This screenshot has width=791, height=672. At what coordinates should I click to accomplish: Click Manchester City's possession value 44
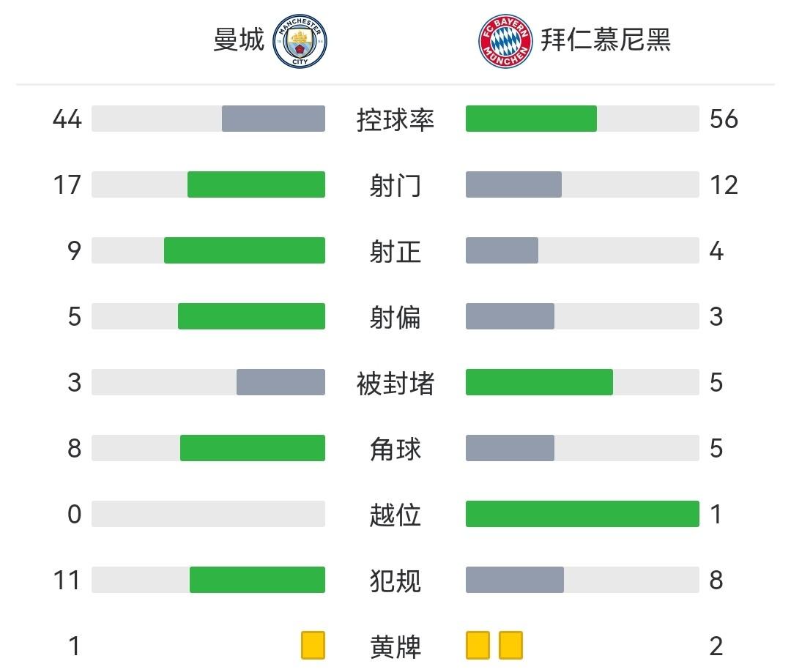pyautogui.click(x=67, y=119)
